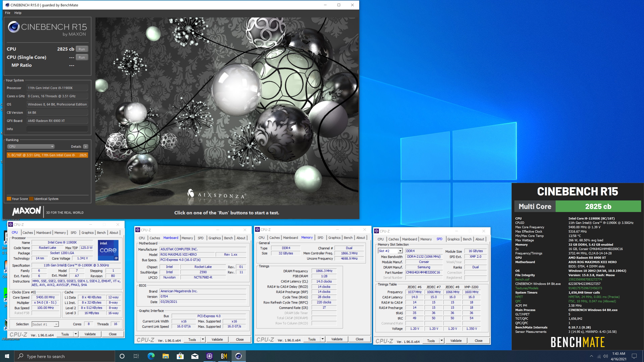Open the Socket #1 selection dropdown
Viewport: 644px width, 362px height.
point(45,324)
